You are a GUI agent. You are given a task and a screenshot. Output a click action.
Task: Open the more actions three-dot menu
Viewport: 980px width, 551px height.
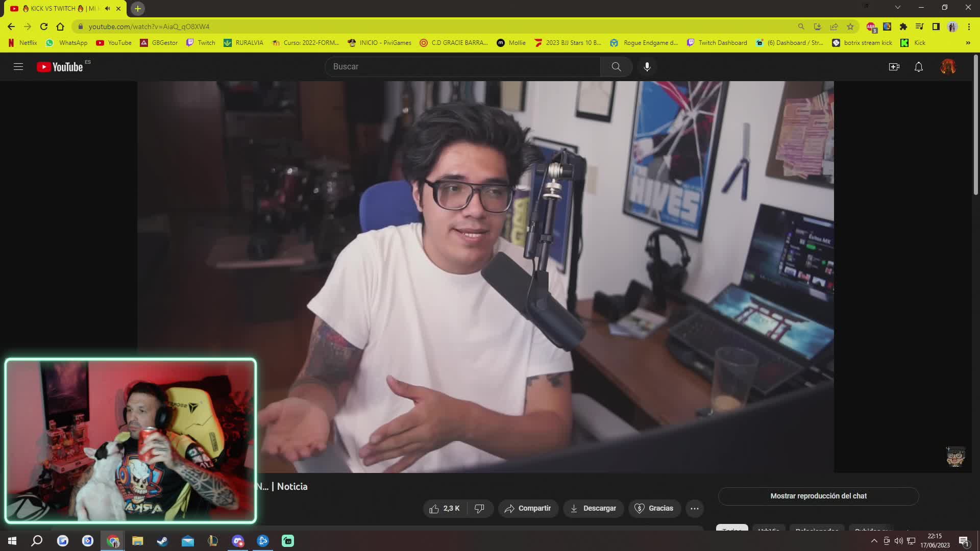[694, 508]
